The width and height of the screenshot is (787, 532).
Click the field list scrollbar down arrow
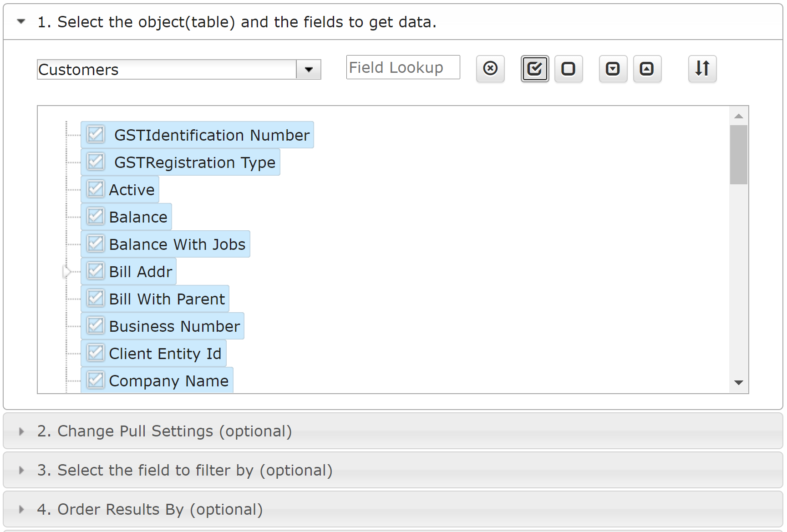pyautogui.click(x=738, y=383)
